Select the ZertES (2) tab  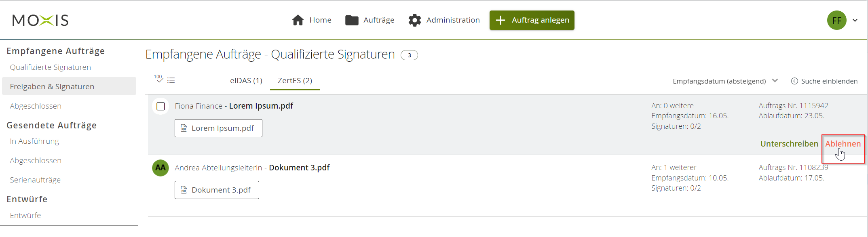click(295, 81)
